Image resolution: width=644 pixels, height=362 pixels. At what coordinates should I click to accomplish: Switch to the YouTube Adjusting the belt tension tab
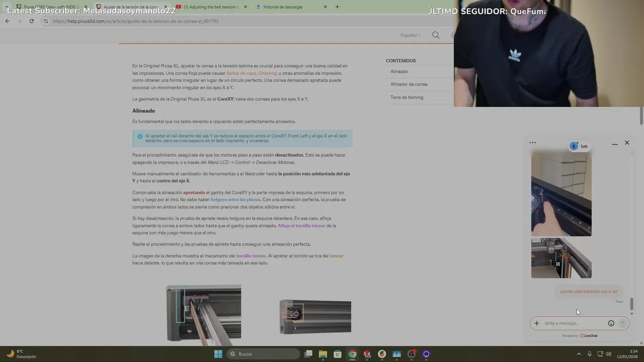[210, 7]
